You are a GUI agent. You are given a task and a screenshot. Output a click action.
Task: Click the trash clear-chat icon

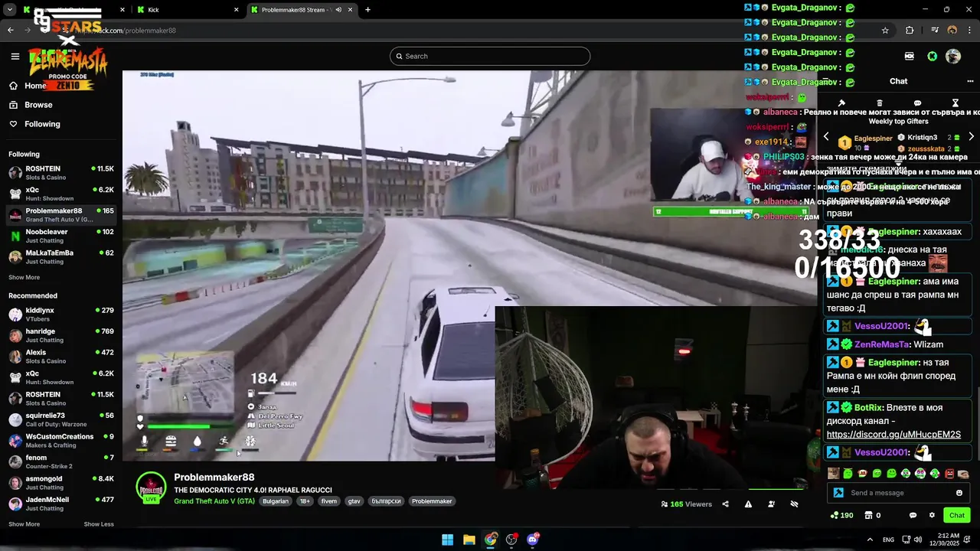click(880, 103)
